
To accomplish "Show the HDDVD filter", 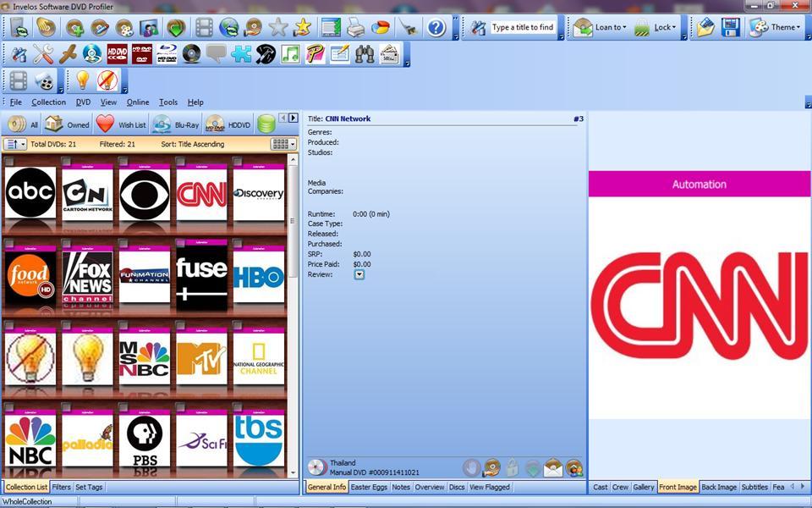I will (228, 124).
